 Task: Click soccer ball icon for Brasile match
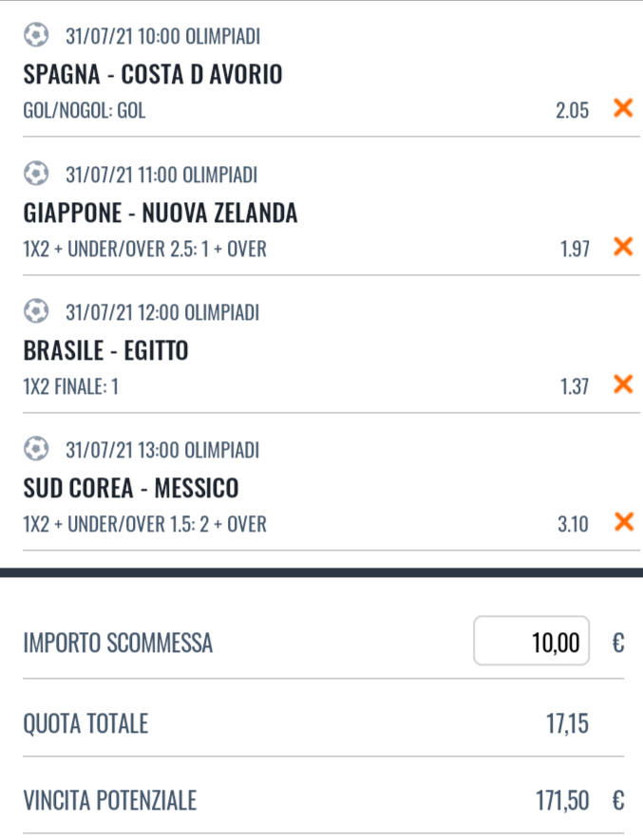click(x=36, y=312)
